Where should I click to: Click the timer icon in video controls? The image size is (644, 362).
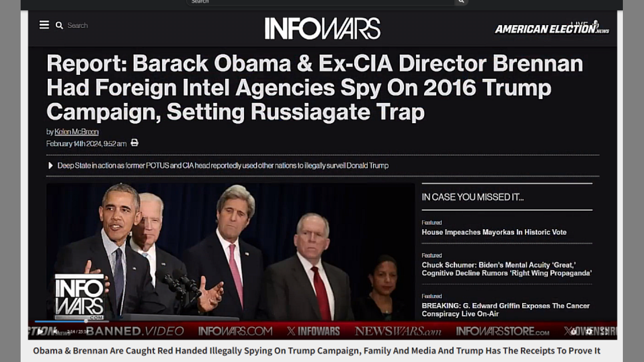574,332
